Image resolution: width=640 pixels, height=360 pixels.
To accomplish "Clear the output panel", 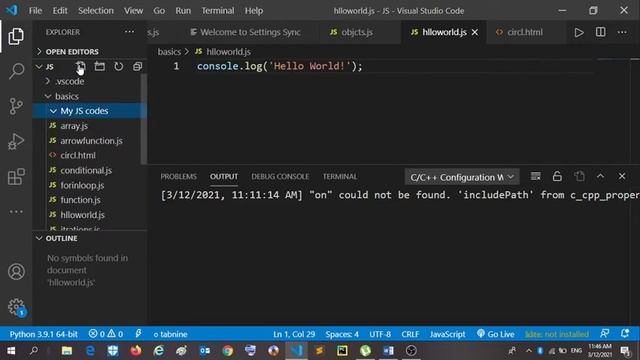I will pyautogui.click(x=536, y=176).
